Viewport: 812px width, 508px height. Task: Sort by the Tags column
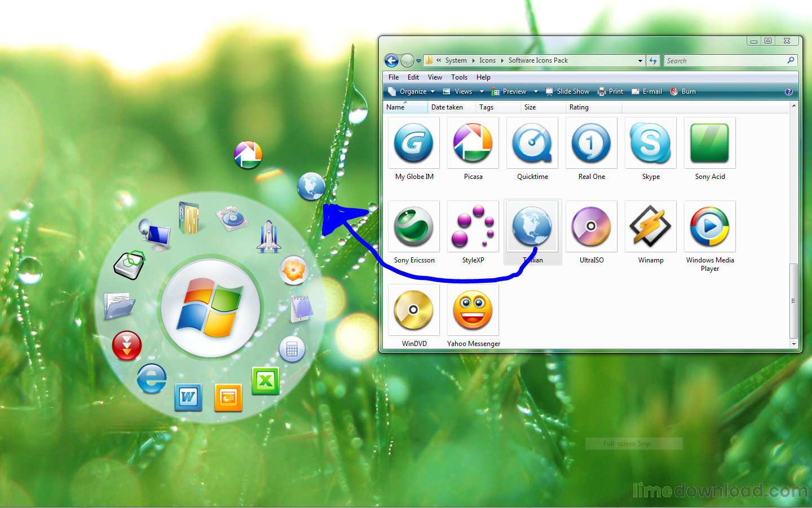coord(498,107)
